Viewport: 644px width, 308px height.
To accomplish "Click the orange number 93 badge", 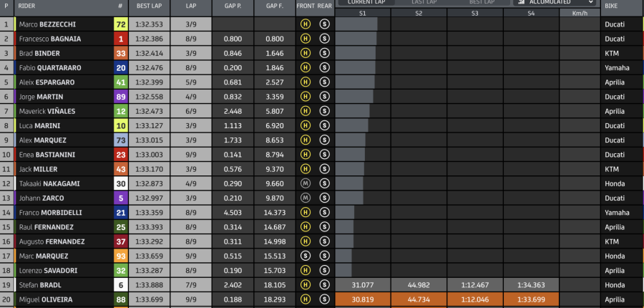I will click(x=121, y=256).
